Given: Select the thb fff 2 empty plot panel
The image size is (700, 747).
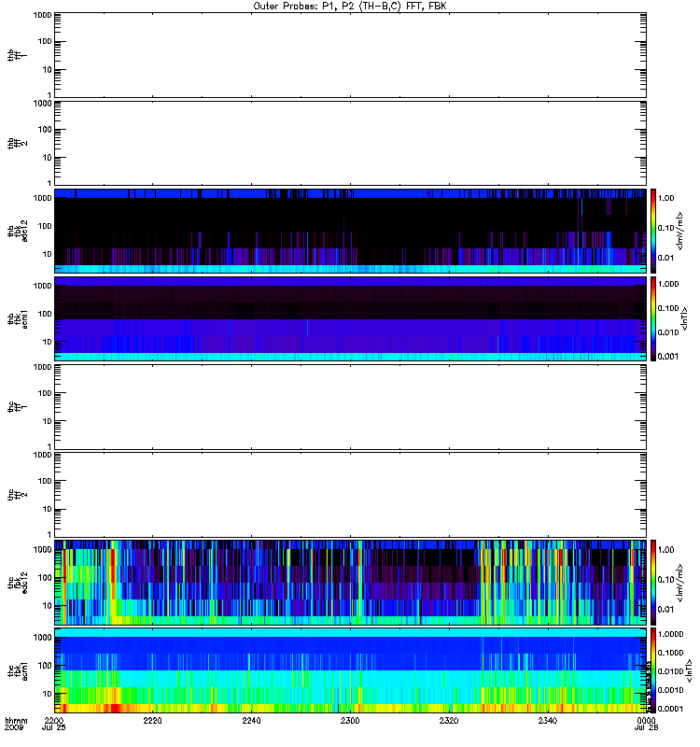Looking at the screenshot, I should point(351,144).
